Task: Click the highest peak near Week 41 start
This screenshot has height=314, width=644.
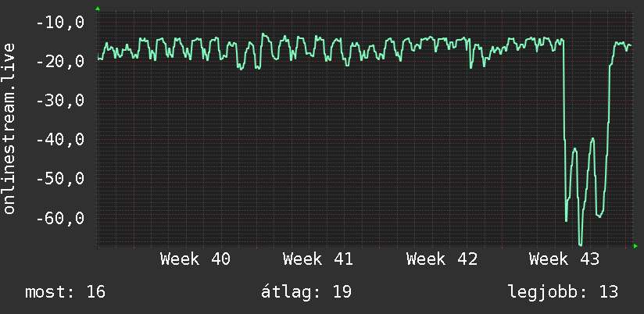Action: [x=263, y=35]
